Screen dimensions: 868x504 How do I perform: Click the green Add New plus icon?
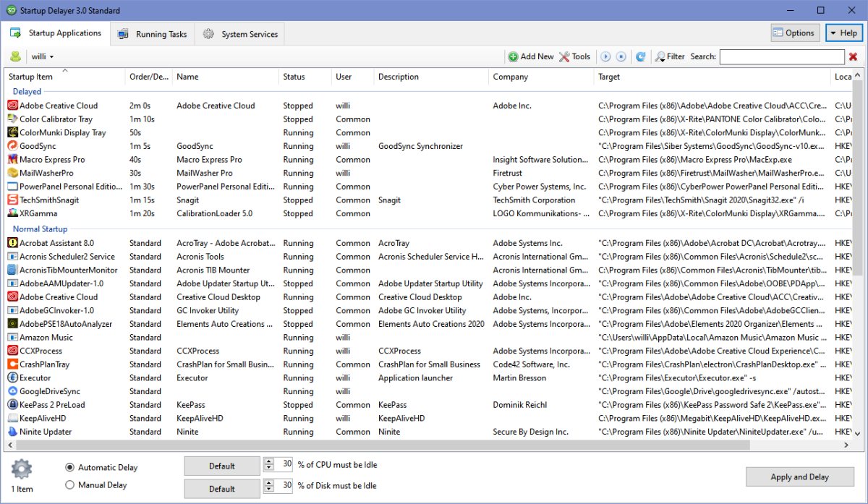513,56
